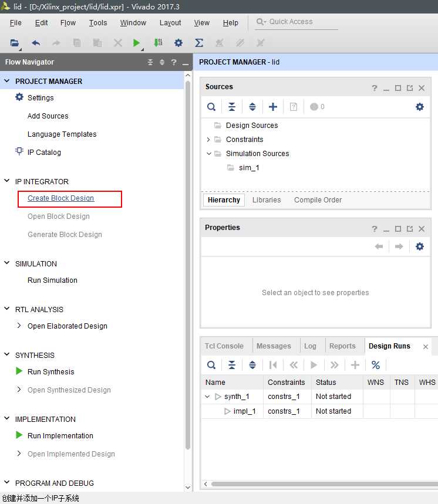Click the Quick Access search field
The image size is (438, 504).
296,22
